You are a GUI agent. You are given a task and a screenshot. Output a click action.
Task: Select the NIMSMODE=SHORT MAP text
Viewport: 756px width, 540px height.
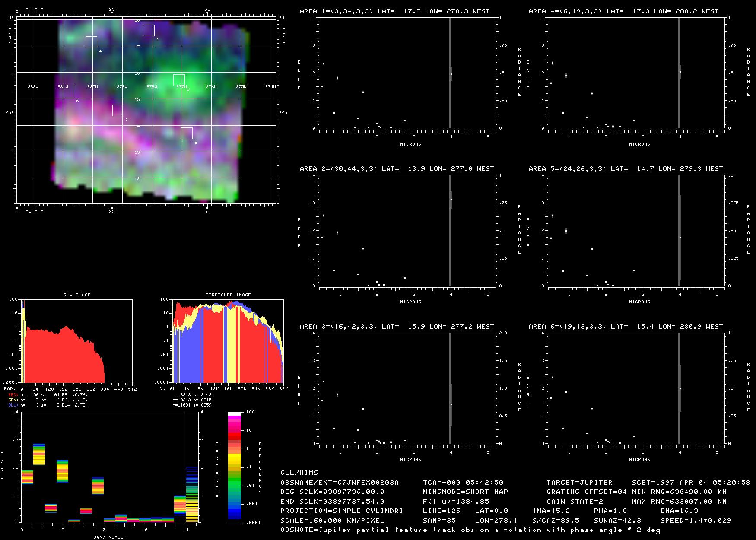click(465, 492)
